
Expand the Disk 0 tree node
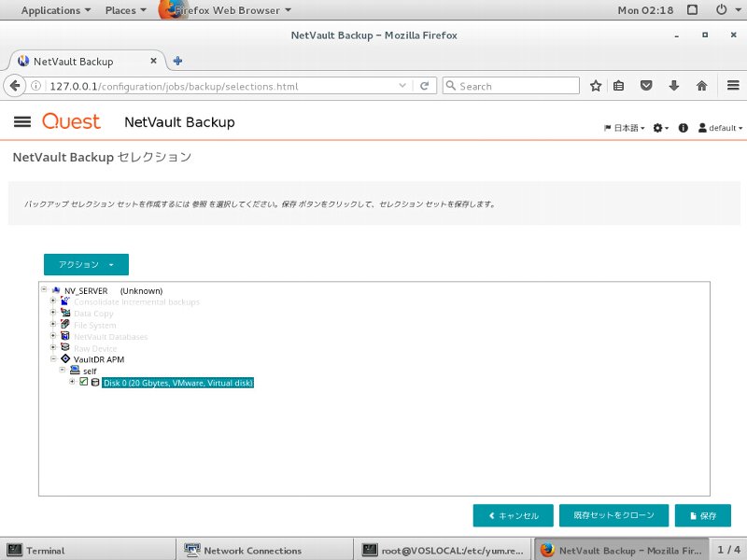[x=72, y=382]
